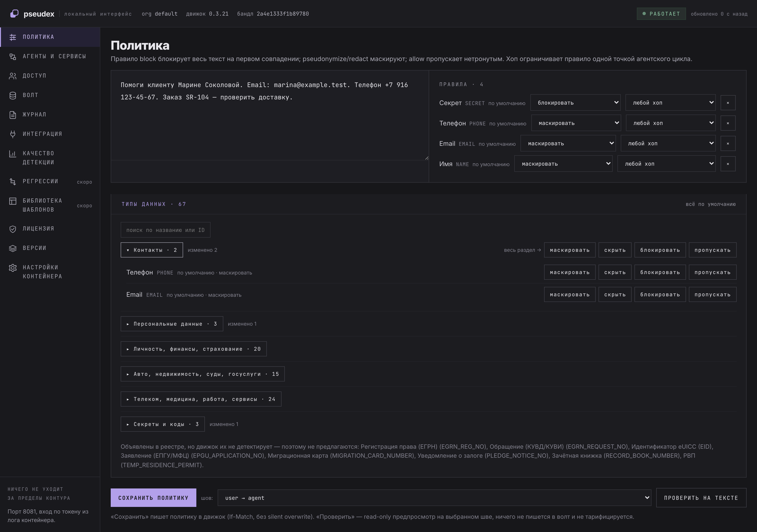The image size is (757, 532).
Task: Open the Агенты и сервисы sidebar icon
Action: [13, 56]
